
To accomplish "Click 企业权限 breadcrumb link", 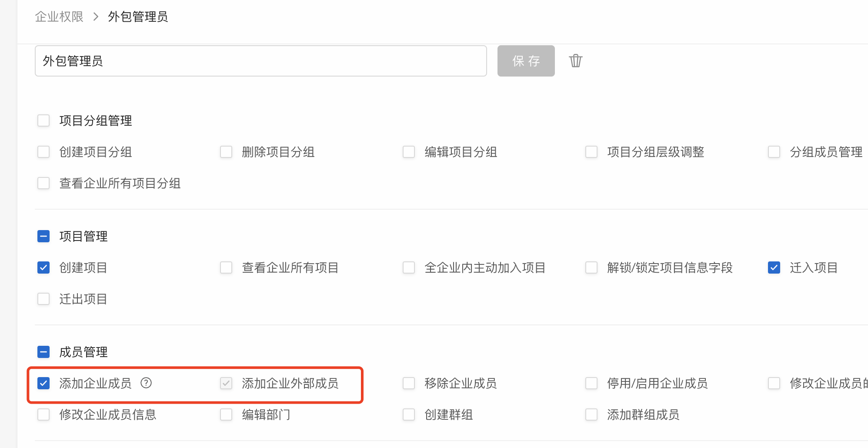I will click(59, 17).
